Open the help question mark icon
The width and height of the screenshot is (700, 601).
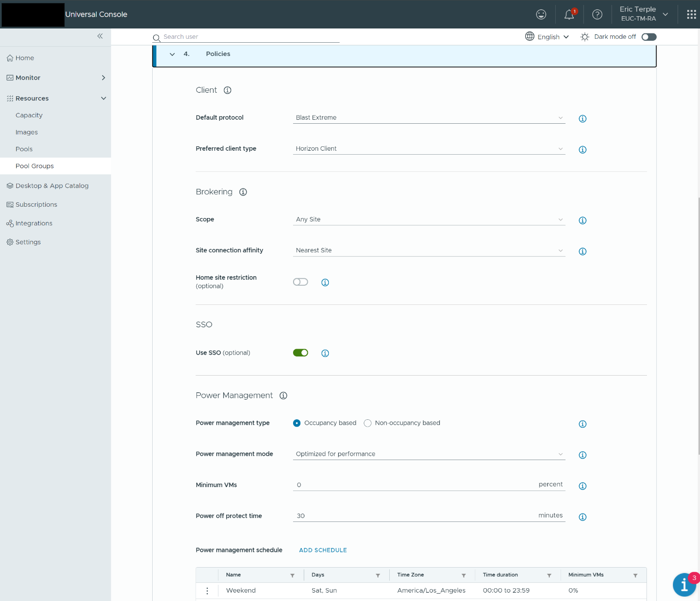(597, 15)
